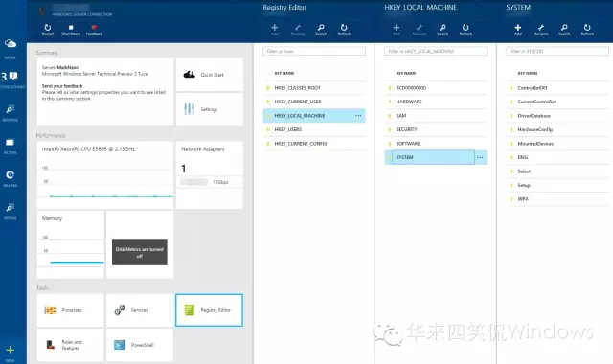This screenshot has height=364, width=613.
Task: Click Rename in the HKEY_LOCAL_MACHINE blade
Action: click(x=420, y=30)
